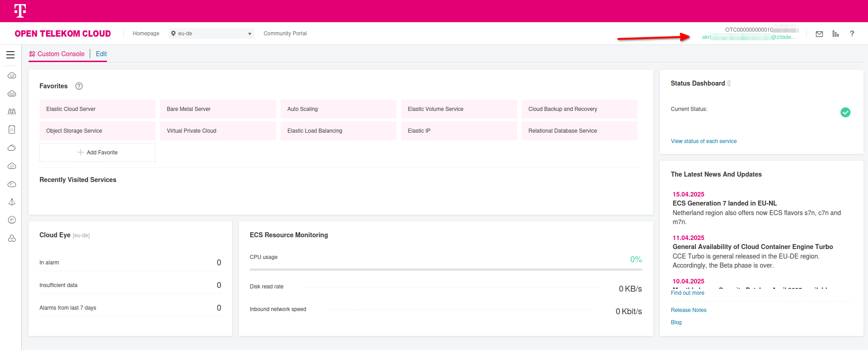Open the messages envelope icon
Image resolution: width=868 pixels, height=350 pixels.
(x=819, y=34)
